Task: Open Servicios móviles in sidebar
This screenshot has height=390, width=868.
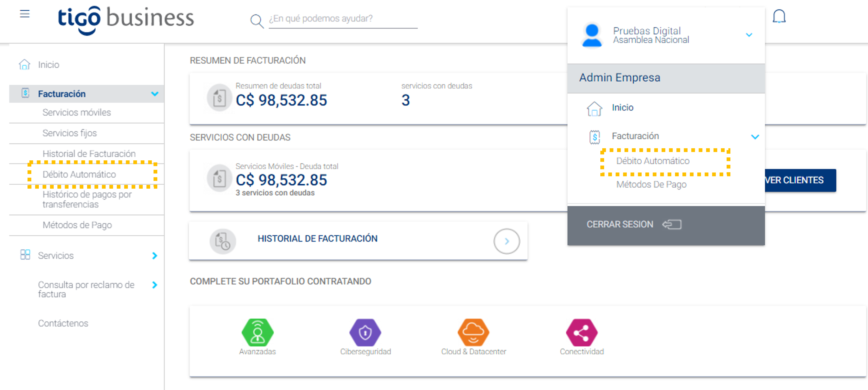Action: coord(76,112)
